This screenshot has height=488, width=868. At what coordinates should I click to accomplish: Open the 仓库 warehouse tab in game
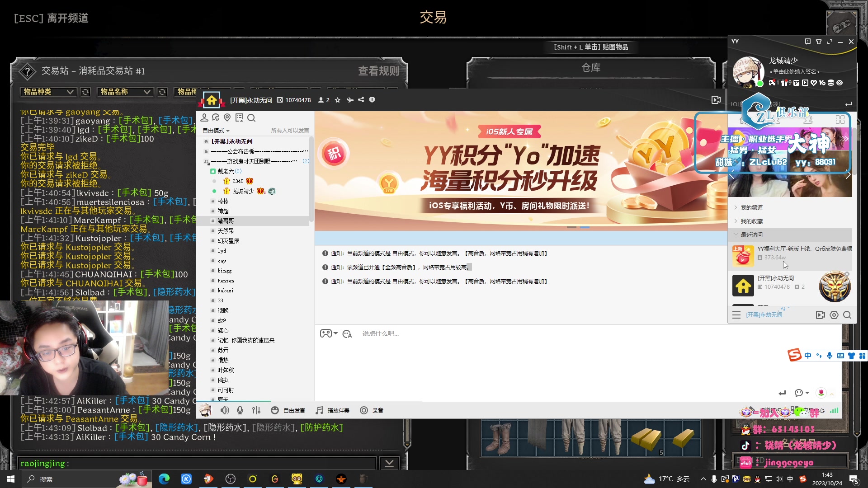pyautogui.click(x=591, y=68)
